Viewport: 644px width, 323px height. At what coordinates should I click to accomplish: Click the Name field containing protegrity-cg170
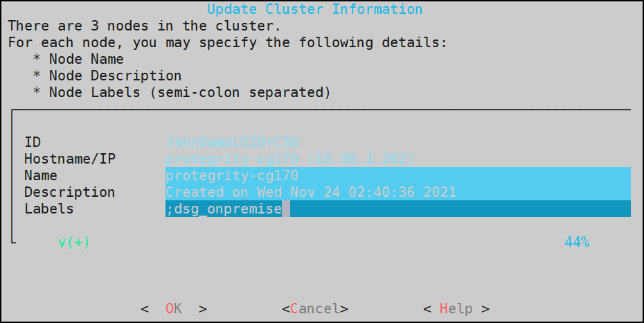[397, 175]
